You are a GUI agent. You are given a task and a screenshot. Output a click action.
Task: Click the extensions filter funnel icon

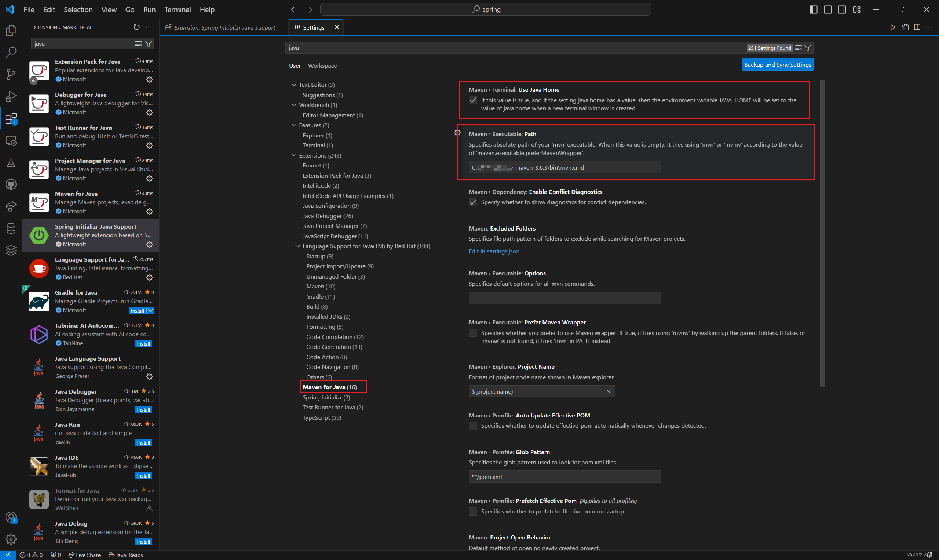coord(149,44)
